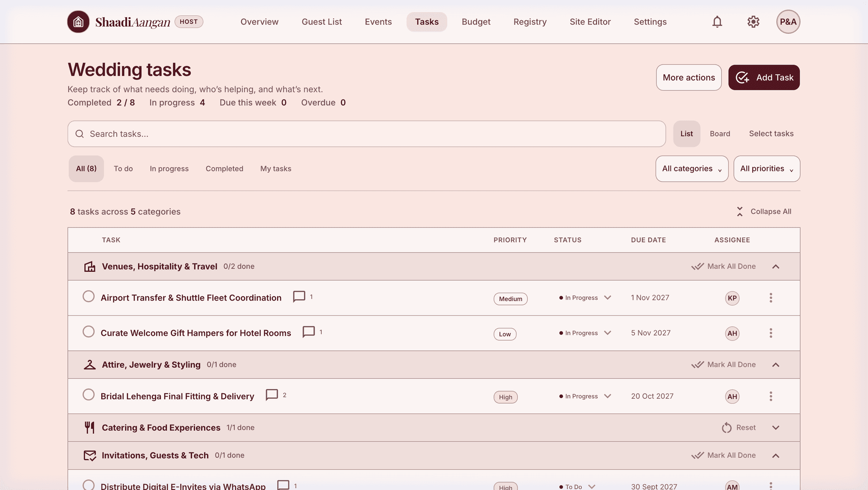
Task: Open the Registry tab
Action: [x=530, y=22]
